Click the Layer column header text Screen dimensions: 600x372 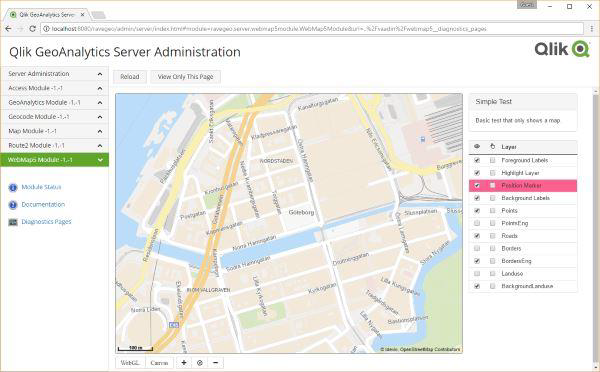[509, 147]
